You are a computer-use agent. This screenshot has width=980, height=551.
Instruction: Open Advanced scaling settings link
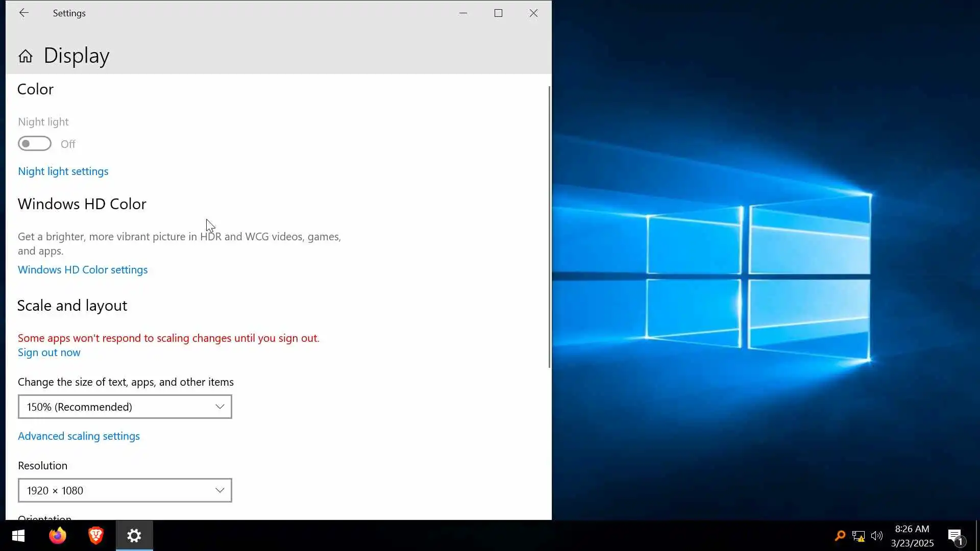point(79,436)
